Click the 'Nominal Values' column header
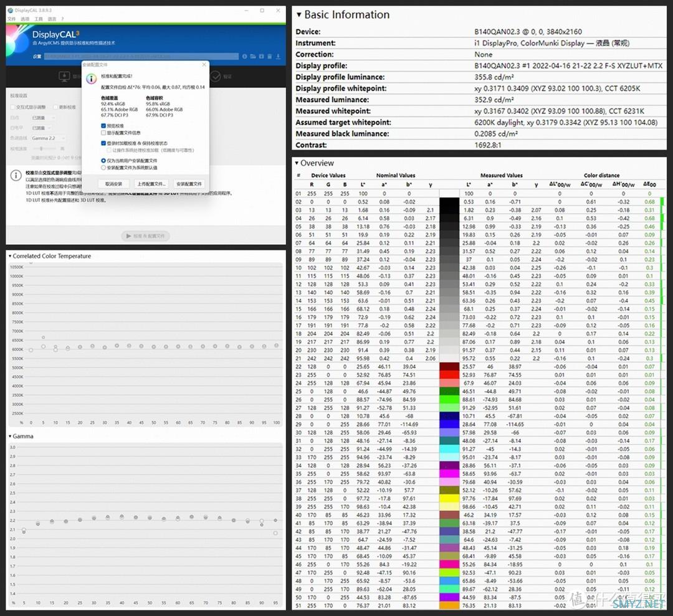Viewport: 673px width, 616px height. coord(396,175)
